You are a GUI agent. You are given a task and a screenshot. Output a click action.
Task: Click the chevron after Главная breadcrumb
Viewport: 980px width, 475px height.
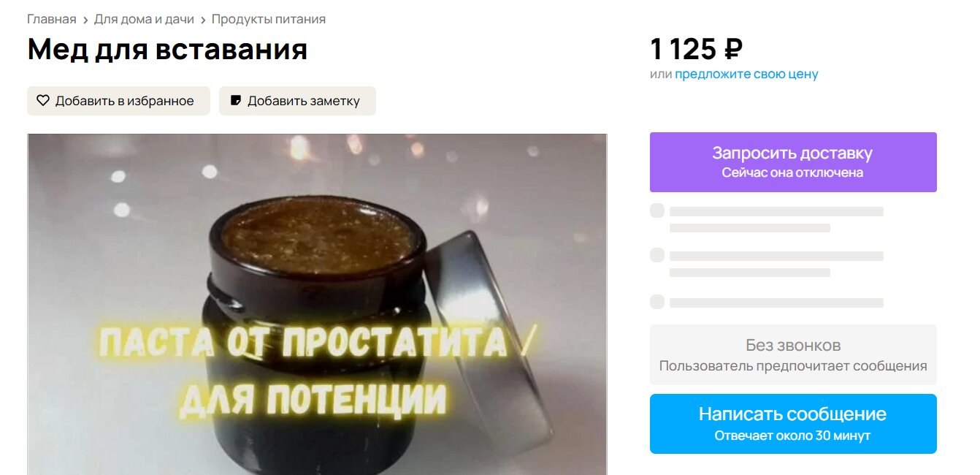tap(85, 20)
